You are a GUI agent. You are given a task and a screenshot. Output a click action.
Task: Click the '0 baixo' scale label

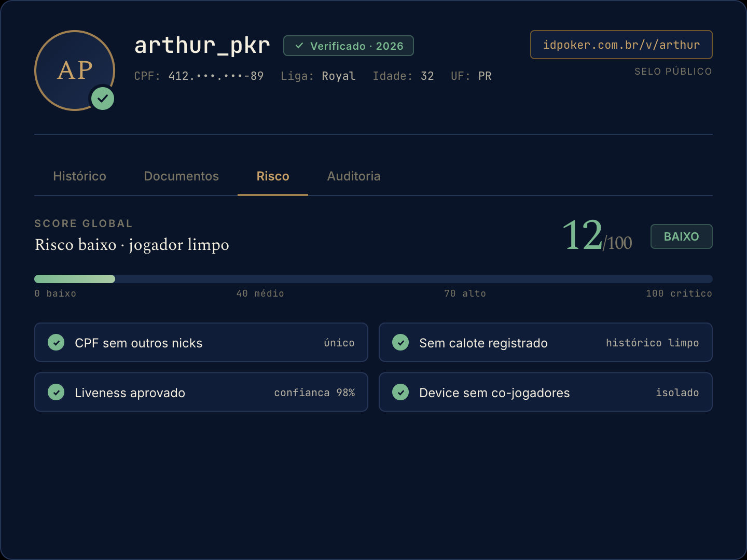click(56, 293)
